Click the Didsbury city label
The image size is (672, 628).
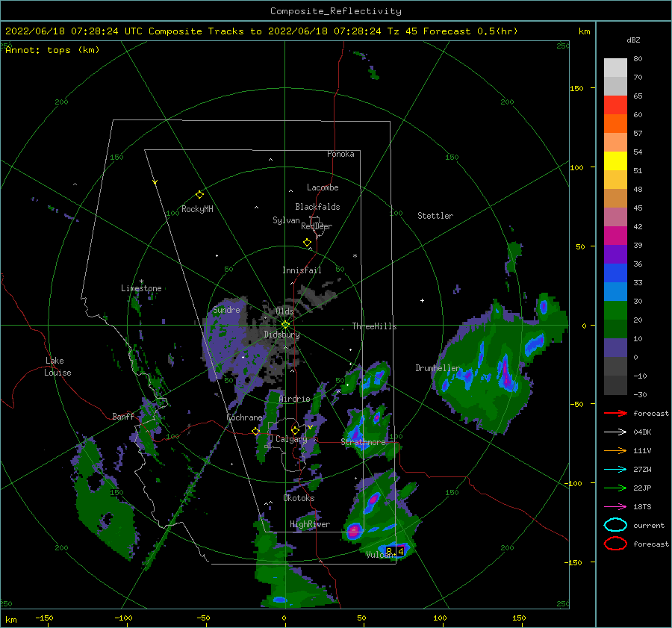tap(281, 335)
